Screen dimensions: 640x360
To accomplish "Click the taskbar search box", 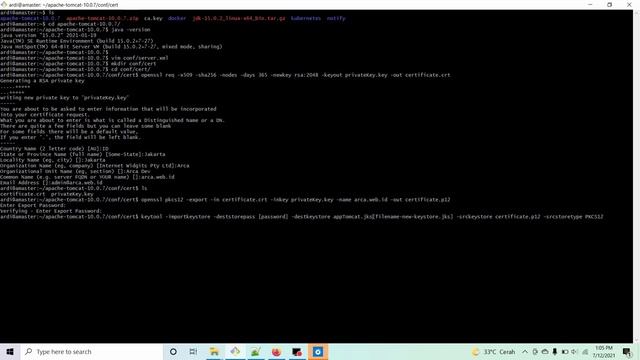I will point(91,351).
